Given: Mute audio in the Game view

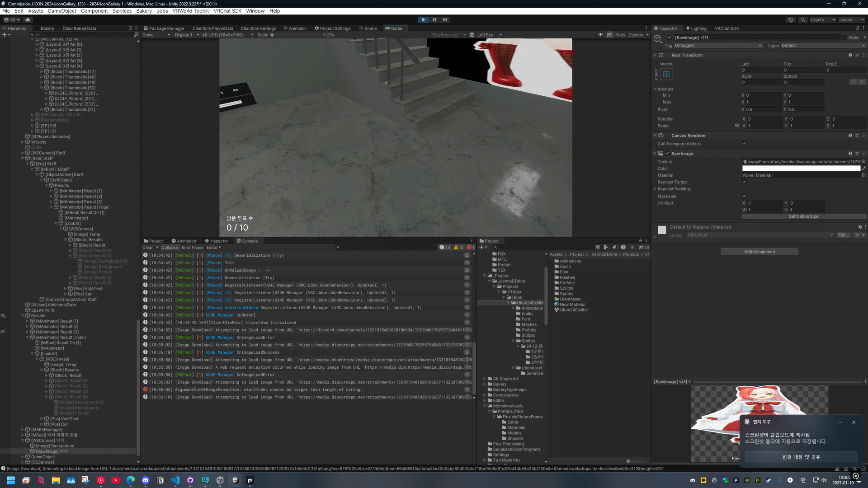Looking at the screenshot, I should tap(600, 35).
